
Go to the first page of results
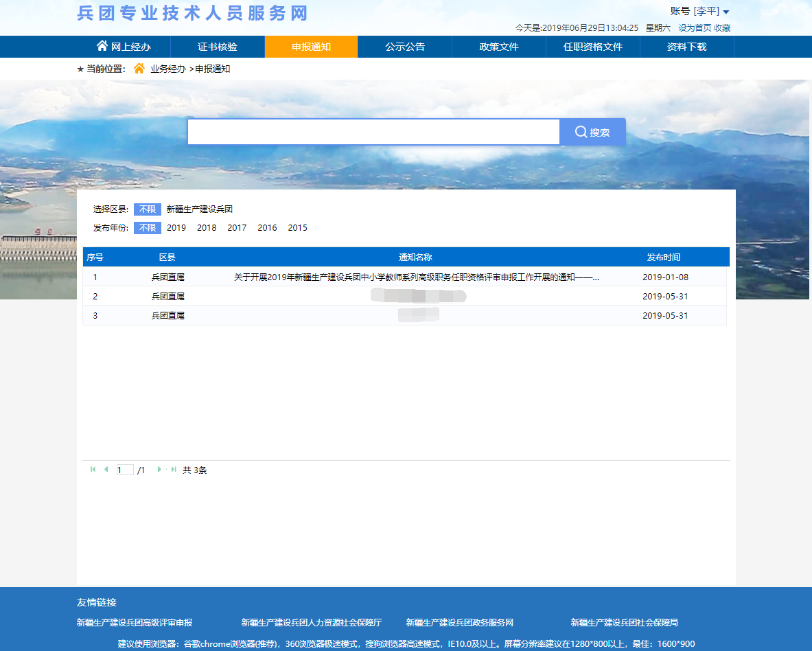tap(93, 470)
